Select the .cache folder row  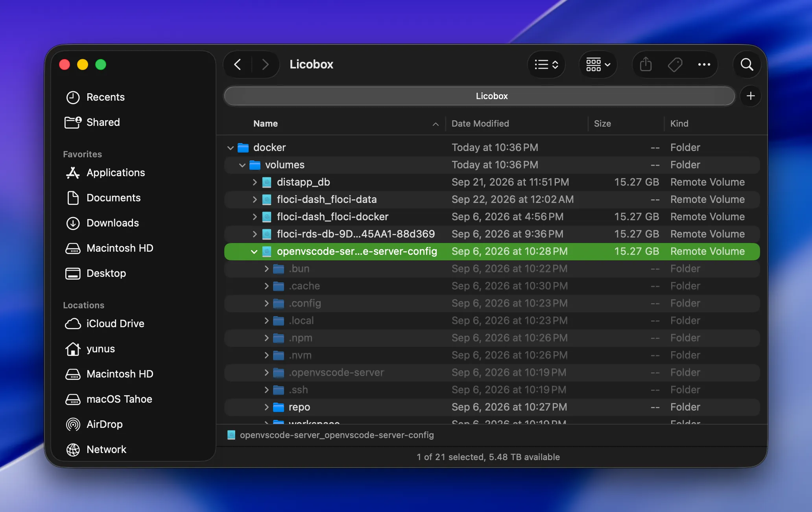point(492,286)
